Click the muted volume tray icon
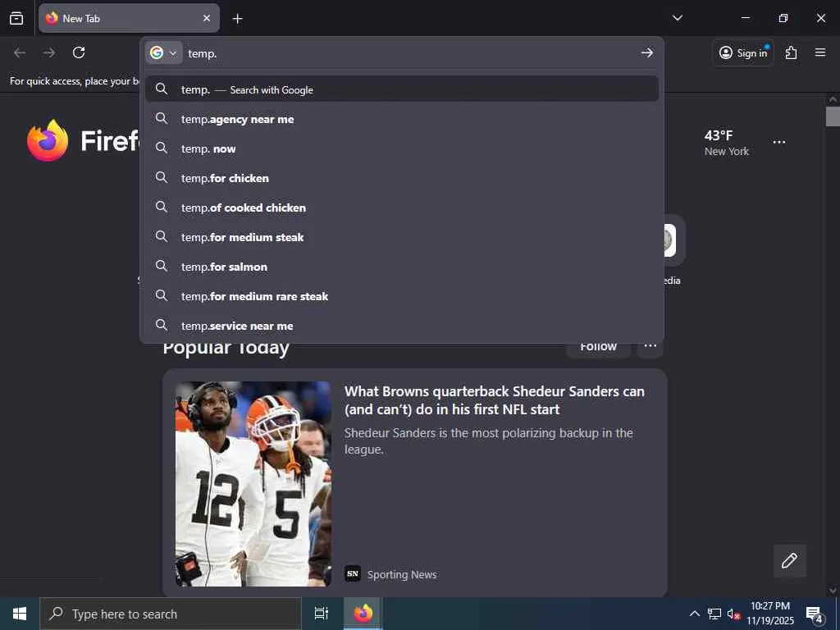The height and width of the screenshot is (630, 840). point(733,614)
